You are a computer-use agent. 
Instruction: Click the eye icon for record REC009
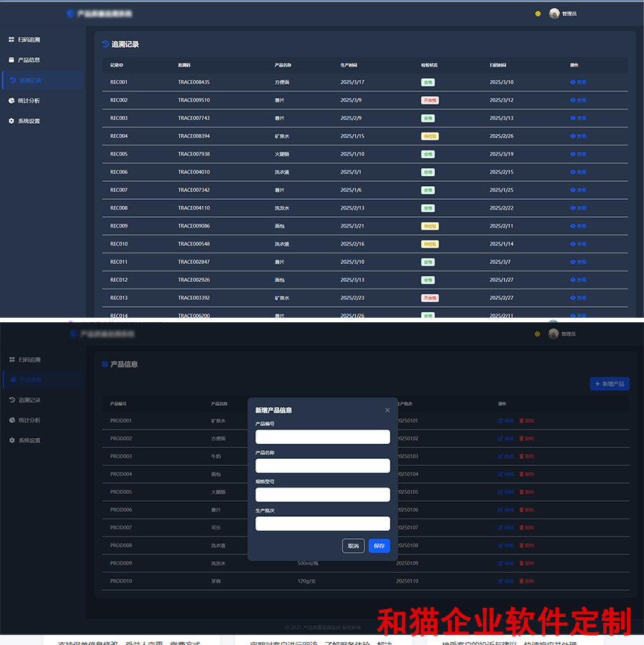pyautogui.click(x=573, y=226)
